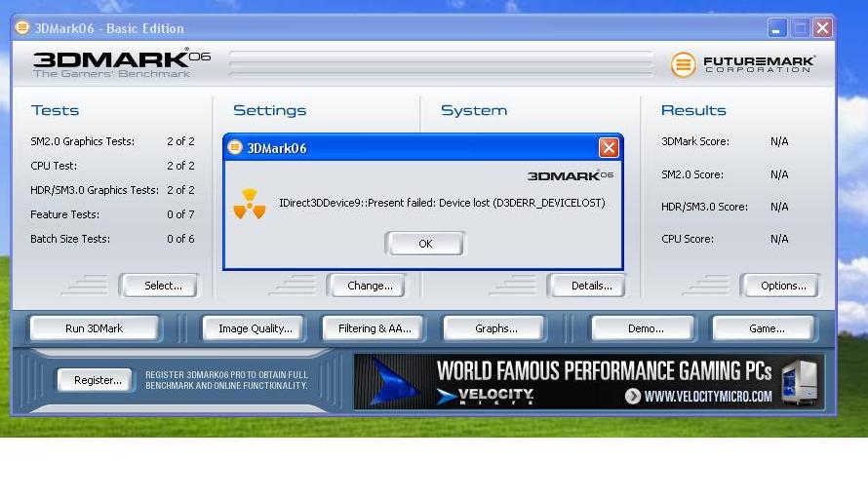Open the results Options button
Screen dimensions: 868x499
point(783,286)
